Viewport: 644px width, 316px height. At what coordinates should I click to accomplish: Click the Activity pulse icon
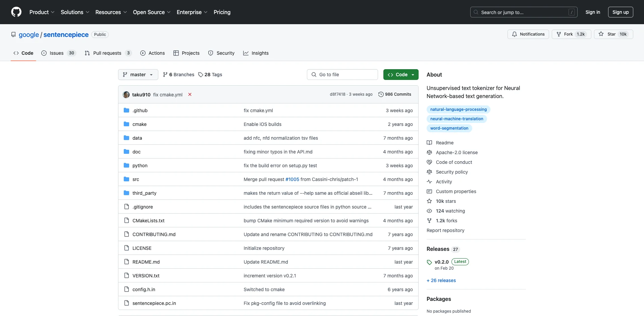[x=429, y=182]
